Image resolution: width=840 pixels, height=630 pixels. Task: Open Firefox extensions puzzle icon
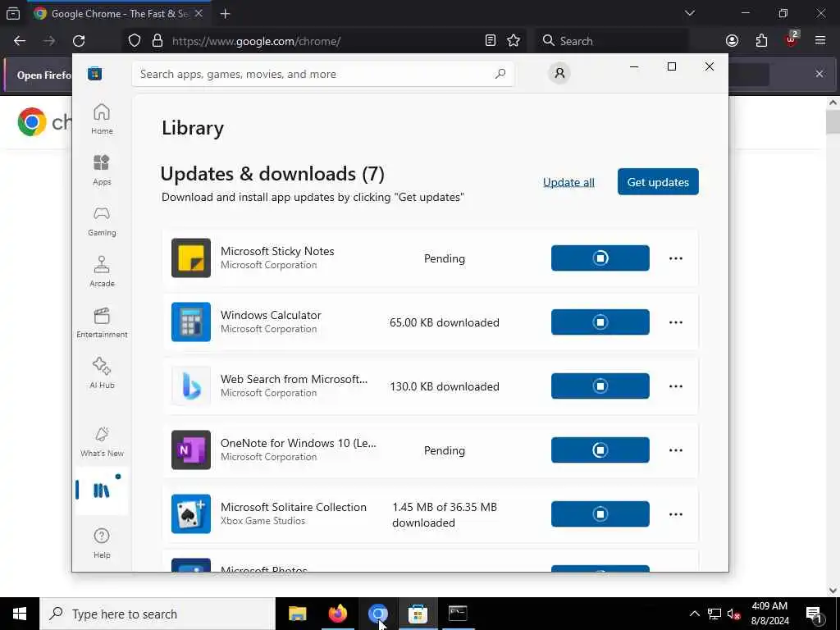(761, 41)
